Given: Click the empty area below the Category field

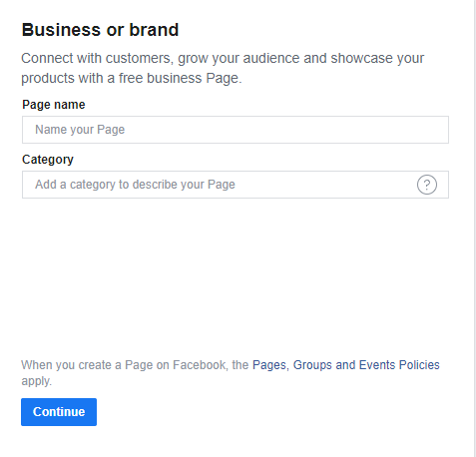Looking at the screenshot, I should 236,276.
